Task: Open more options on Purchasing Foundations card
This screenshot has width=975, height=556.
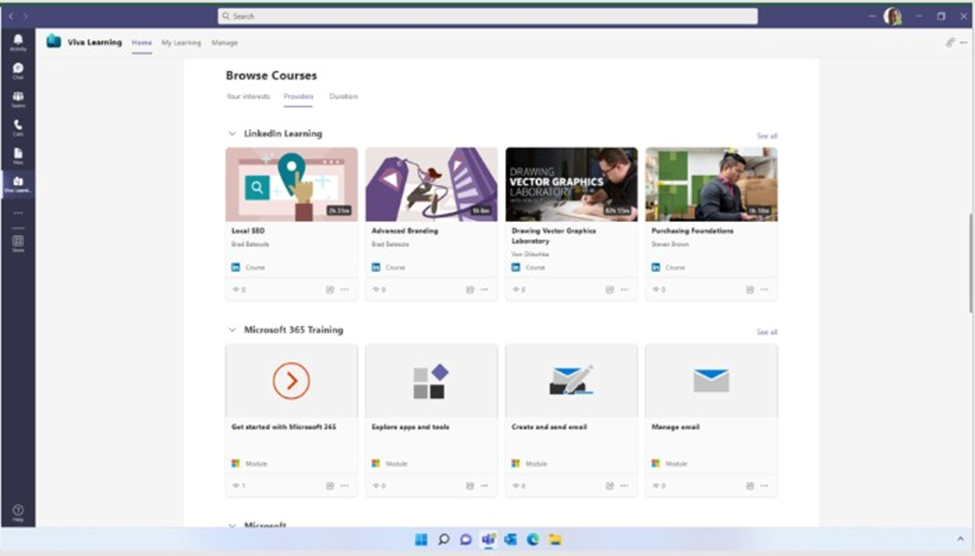Action: pyautogui.click(x=764, y=289)
